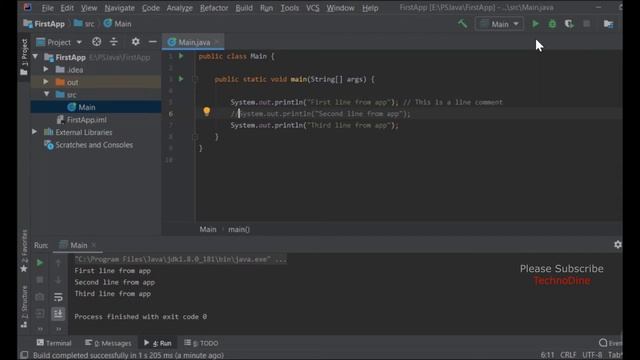Click run gutter arrow beside main method
This screenshot has width=640, height=360.
(181, 79)
